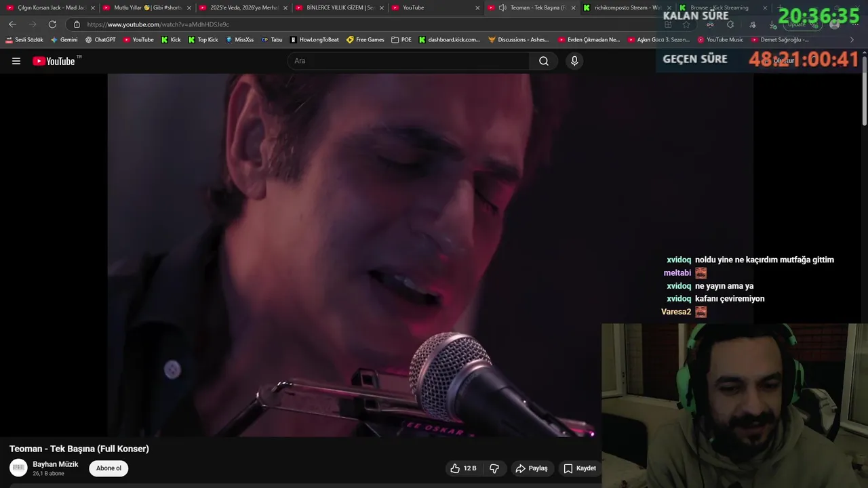The height and width of the screenshot is (488, 868).
Task: Go back using the browser back arrow
Action: click(x=12, y=24)
